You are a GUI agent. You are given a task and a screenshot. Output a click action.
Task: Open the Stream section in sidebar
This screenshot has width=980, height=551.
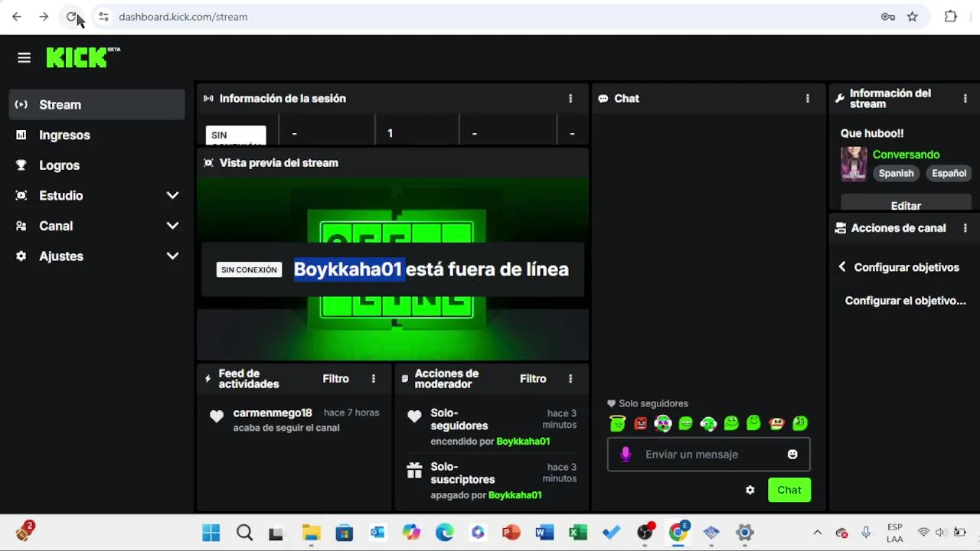click(96, 105)
